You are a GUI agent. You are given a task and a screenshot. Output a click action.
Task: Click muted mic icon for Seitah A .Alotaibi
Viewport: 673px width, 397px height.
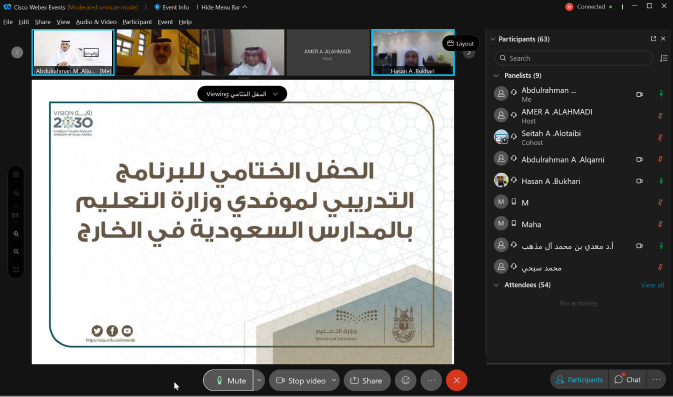click(661, 137)
